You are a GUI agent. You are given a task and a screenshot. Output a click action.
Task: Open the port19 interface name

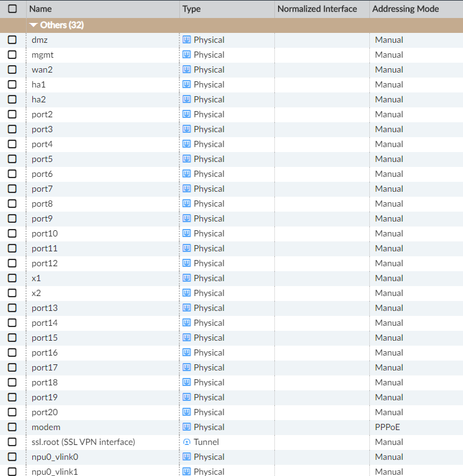click(45, 397)
